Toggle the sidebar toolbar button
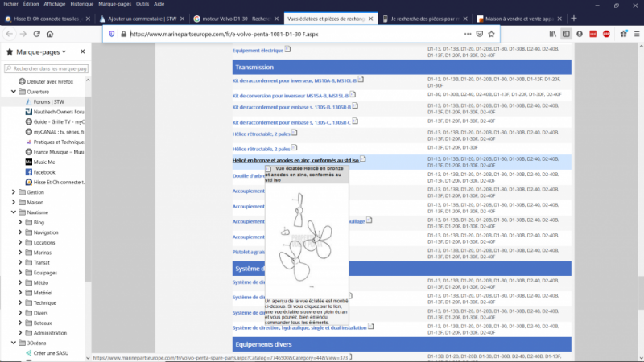Viewport: 644px width, 362px height. 566,34
